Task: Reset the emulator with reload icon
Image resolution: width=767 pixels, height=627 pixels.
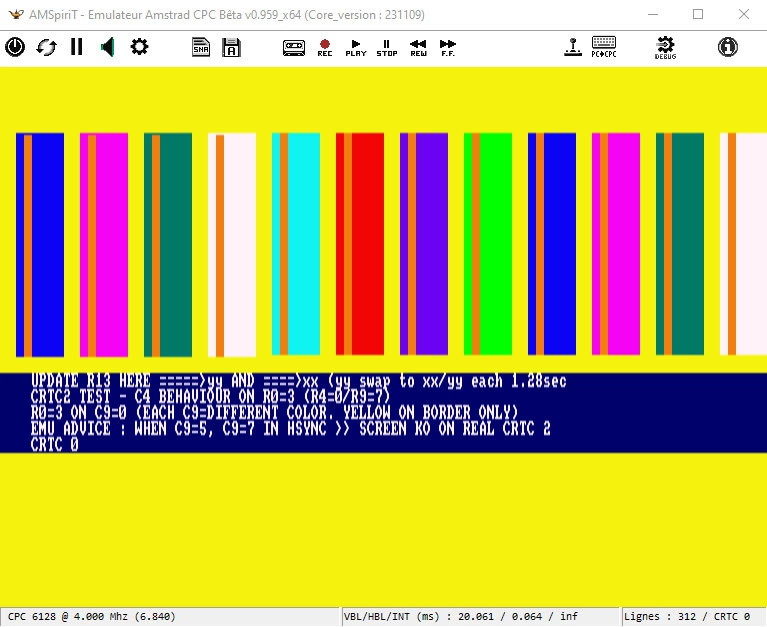Action: (x=46, y=47)
